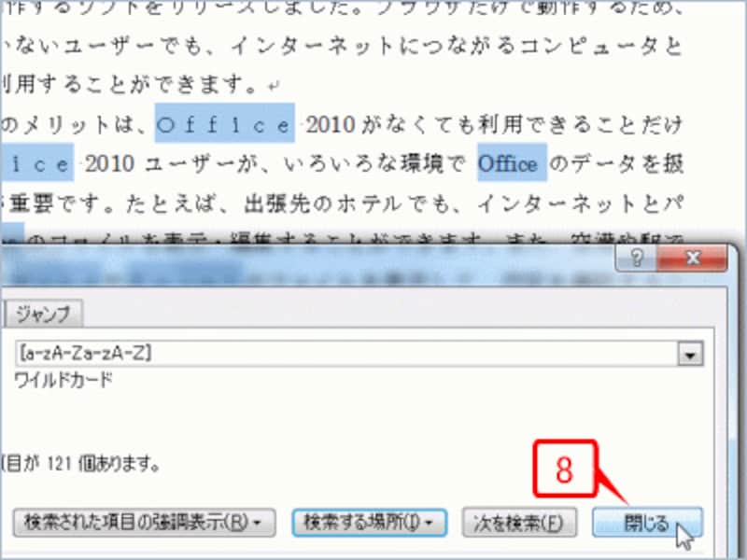747x560 pixels.
Task: Click inside the wildcard pattern input field
Action: click(x=280, y=354)
